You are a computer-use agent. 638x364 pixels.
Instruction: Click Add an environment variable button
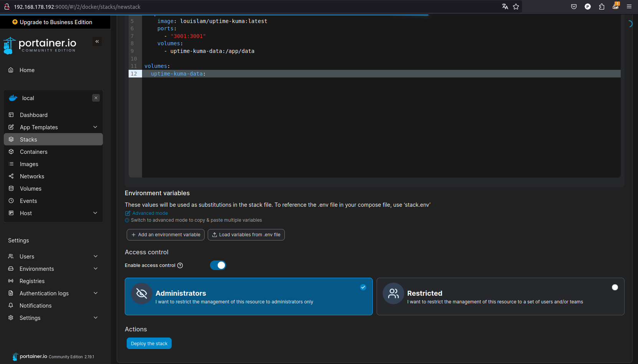tap(165, 235)
